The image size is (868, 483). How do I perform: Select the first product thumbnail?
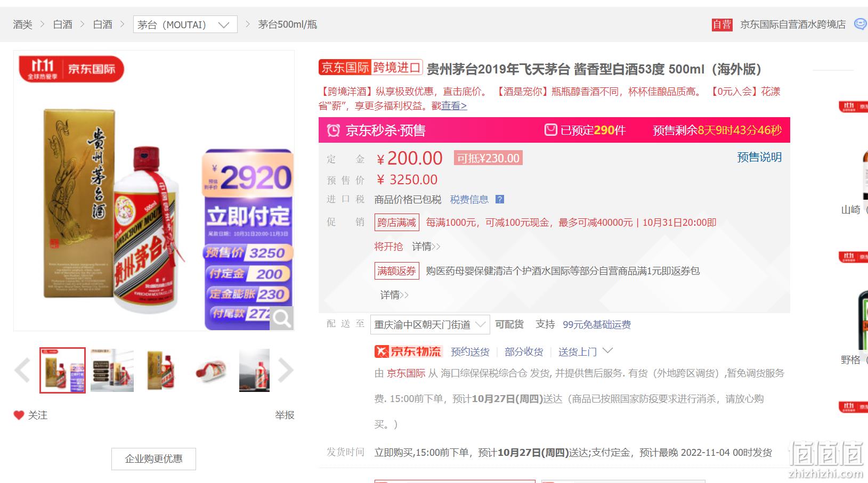(x=62, y=370)
